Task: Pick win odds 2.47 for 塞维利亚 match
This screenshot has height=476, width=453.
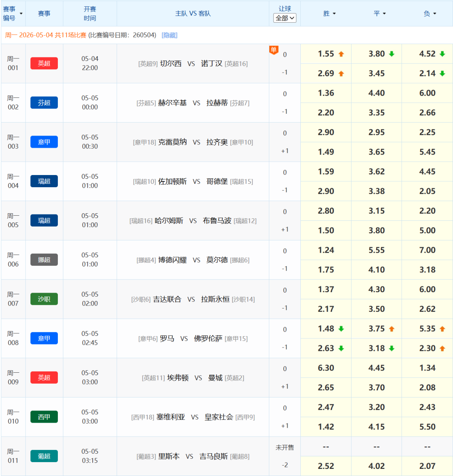Action: click(x=326, y=407)
